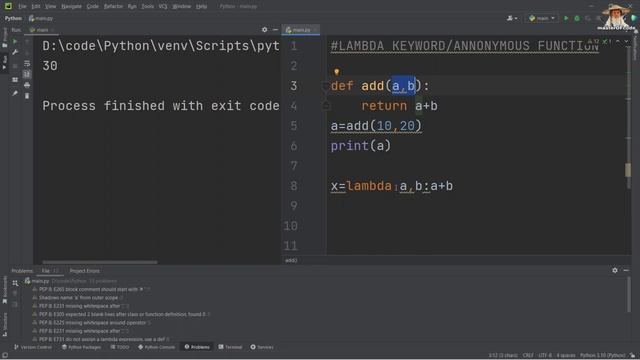This screenshot has width=640, height=360.
Task: Click the add() breadcrumb below editor
Action: tap(291, 260)
